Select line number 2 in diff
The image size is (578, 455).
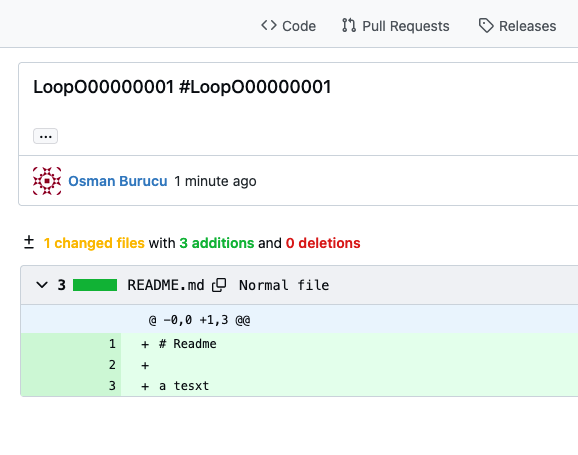[x=112, y=365]
